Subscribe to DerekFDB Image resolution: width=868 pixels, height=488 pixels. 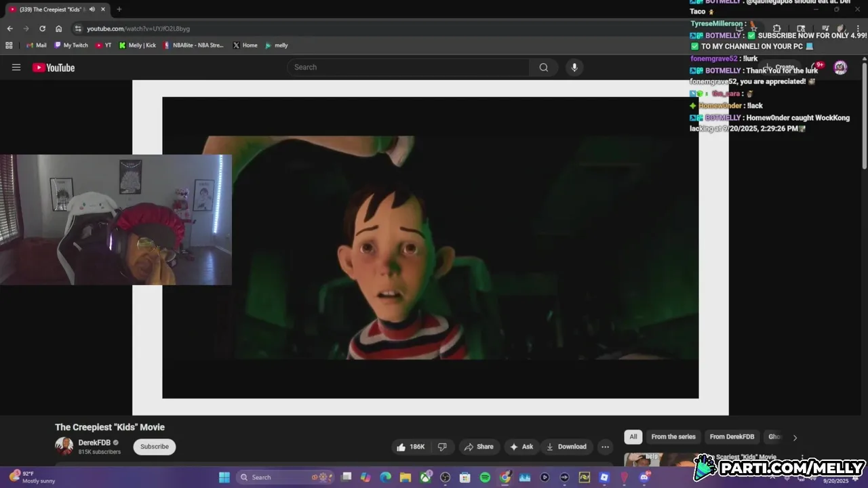pos(155,447)
